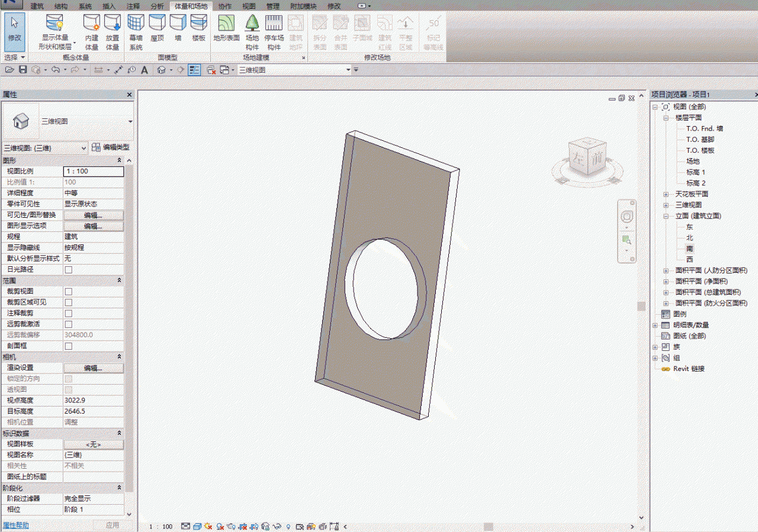Click the save disk icon
Image resolution: width=758 pixels, height=532 pixels.
pyautogui.click(x=23, y=70)
